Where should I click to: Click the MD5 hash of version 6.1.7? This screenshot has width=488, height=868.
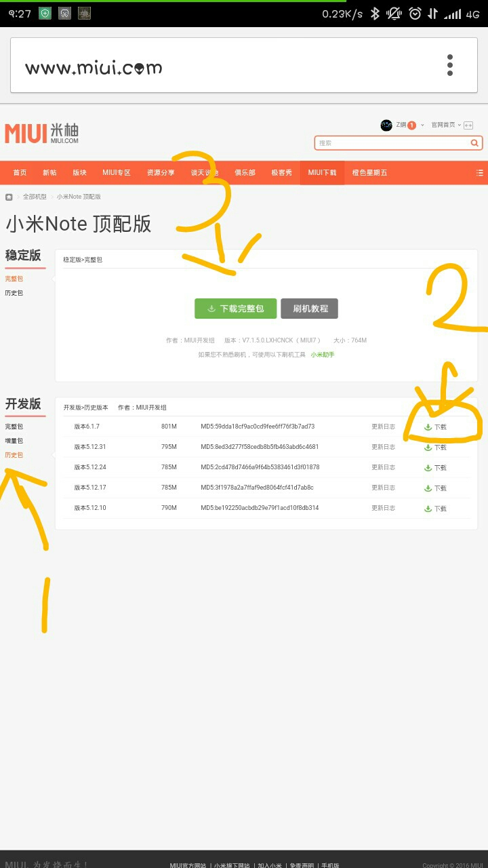[258, 427]
